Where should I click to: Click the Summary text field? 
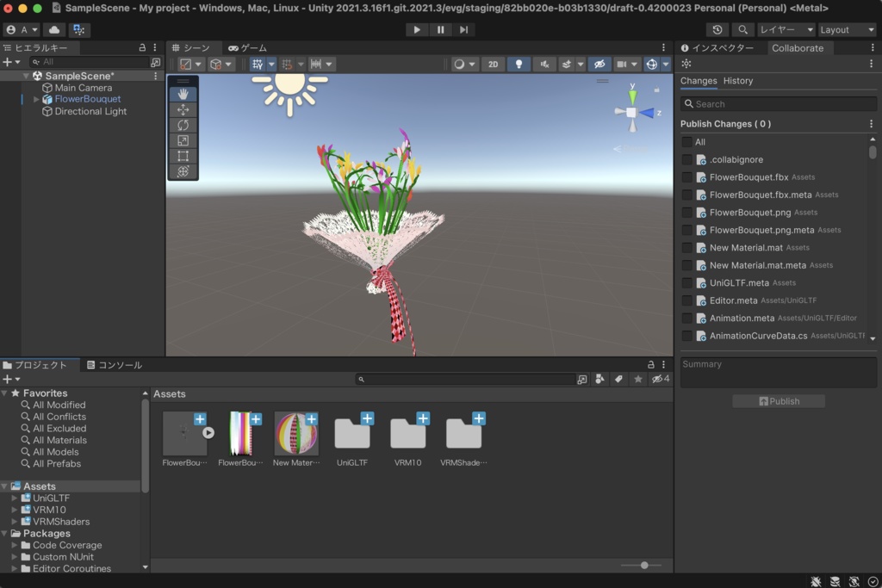[x=778, y=372]
